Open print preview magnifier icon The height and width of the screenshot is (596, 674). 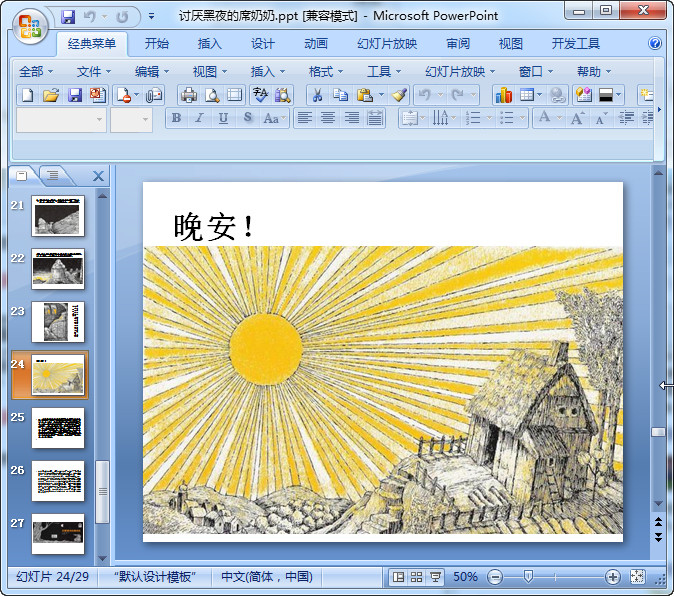[212, 95]
